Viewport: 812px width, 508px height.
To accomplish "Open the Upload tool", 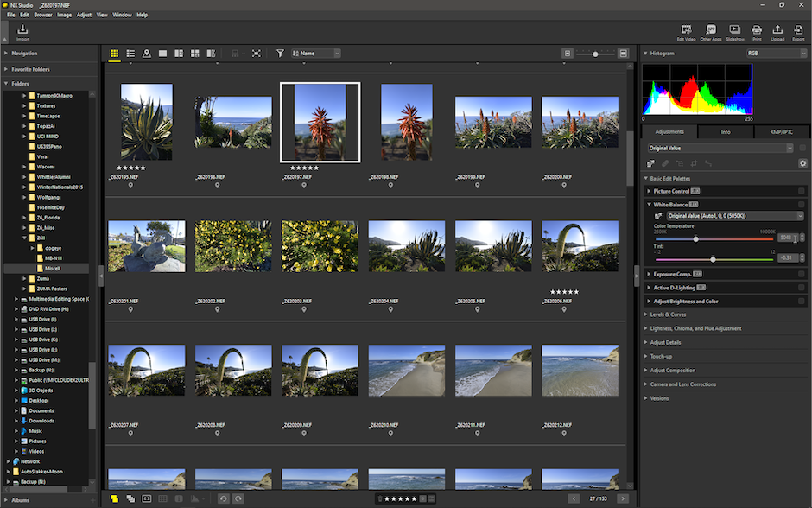I will coord(777,32).
